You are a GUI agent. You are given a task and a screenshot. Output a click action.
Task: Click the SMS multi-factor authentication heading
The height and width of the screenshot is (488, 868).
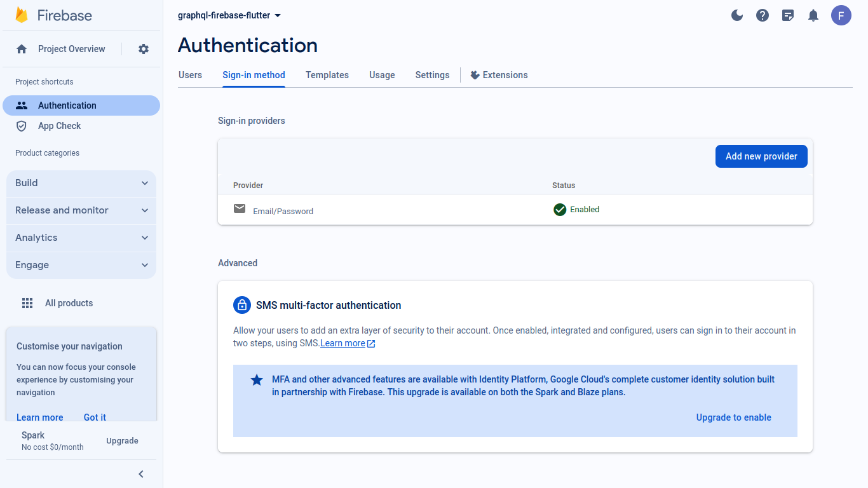(329, 305)
